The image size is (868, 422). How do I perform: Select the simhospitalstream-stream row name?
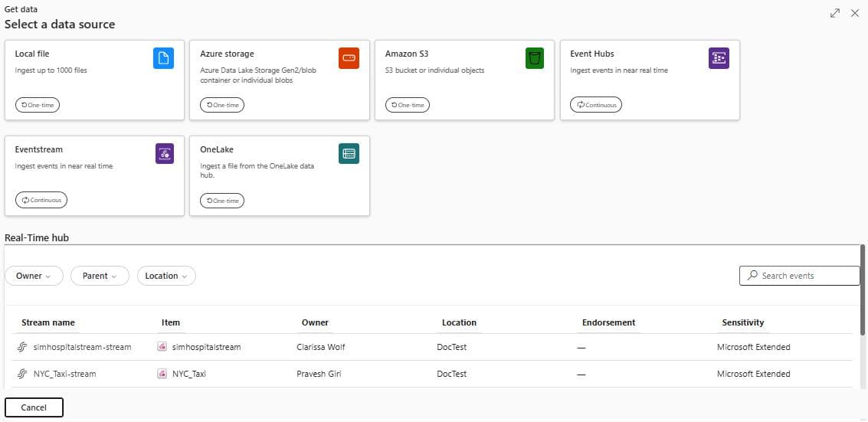coord(83,348)
